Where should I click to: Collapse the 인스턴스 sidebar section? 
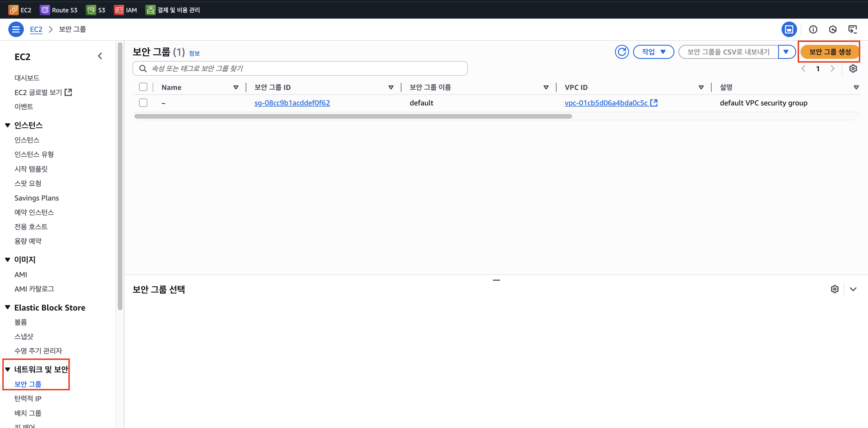tap(8, 125)
